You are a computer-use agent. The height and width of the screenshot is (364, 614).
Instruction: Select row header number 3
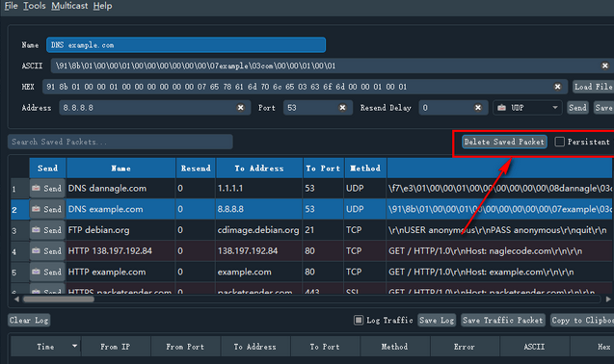pyautogui.click(x=19, y=230)
